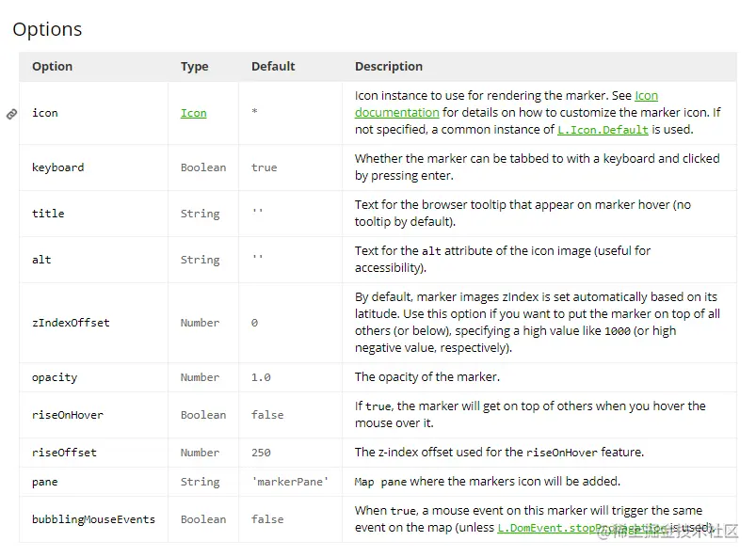The width and height of the screenshot is (756, 557).
Task: Open the L.DomEvent.stopPropagation link
Action: tap(583, 528)
